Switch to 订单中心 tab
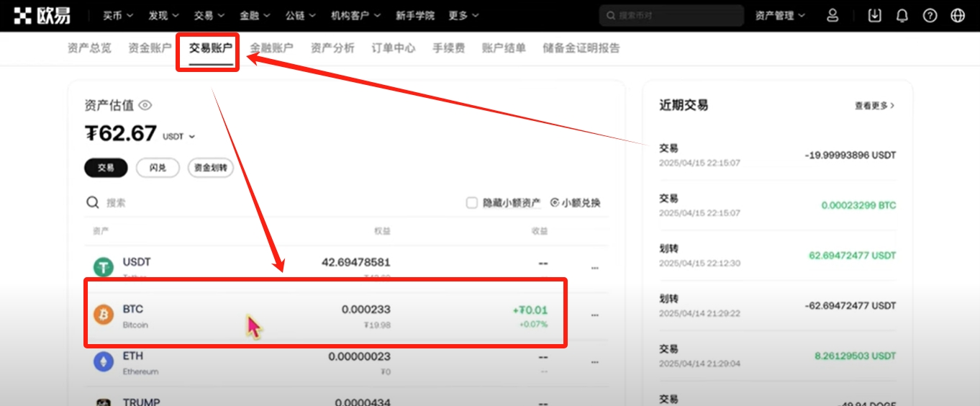 click(x=393, y=48)
